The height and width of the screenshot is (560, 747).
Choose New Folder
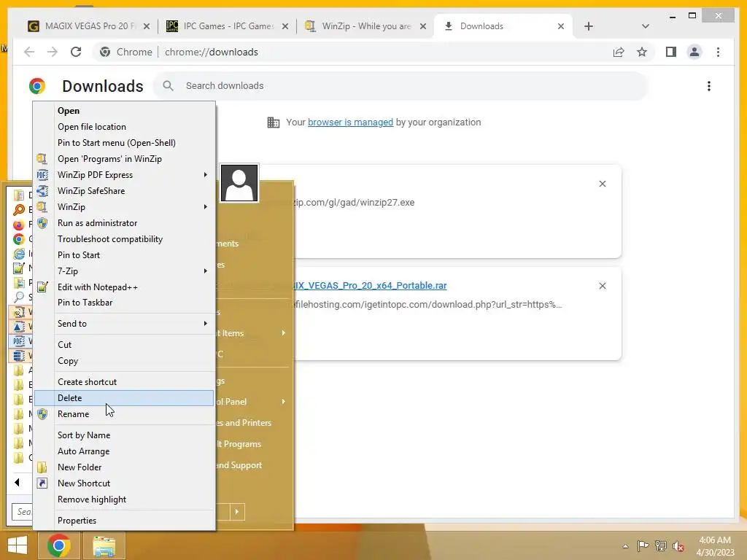124,467
